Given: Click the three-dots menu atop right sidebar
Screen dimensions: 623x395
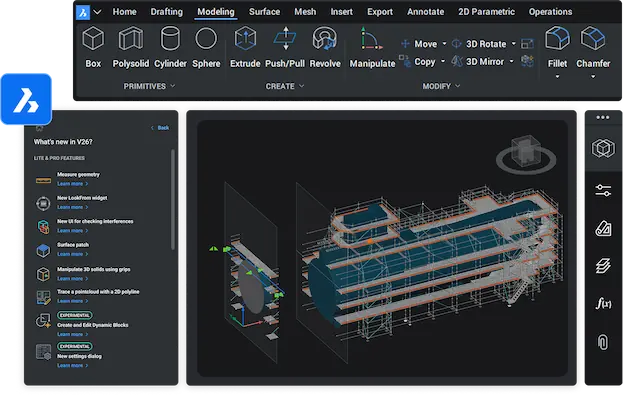Looking at the screenshot, I should [x=603, y=118].
